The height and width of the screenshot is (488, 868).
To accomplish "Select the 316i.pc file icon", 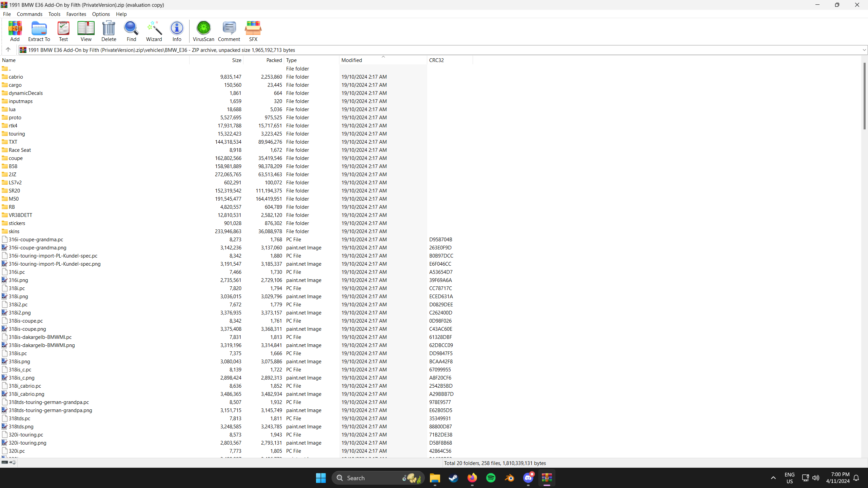I will point(5,272).
